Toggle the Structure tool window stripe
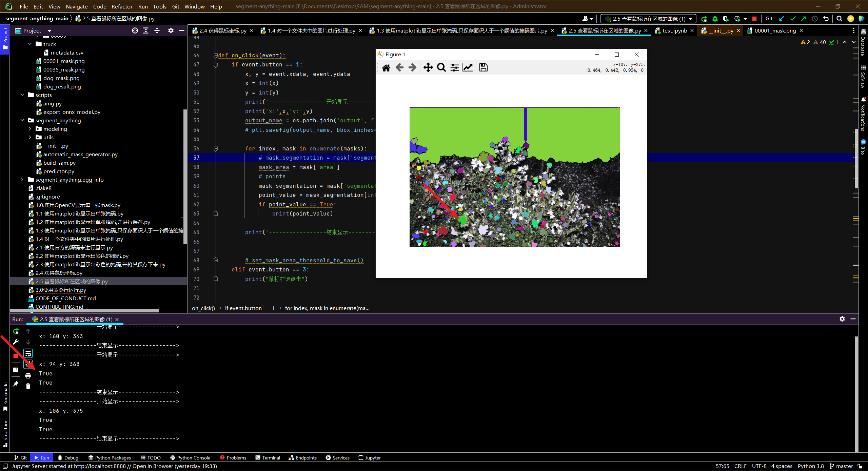 tap(5, 433)
